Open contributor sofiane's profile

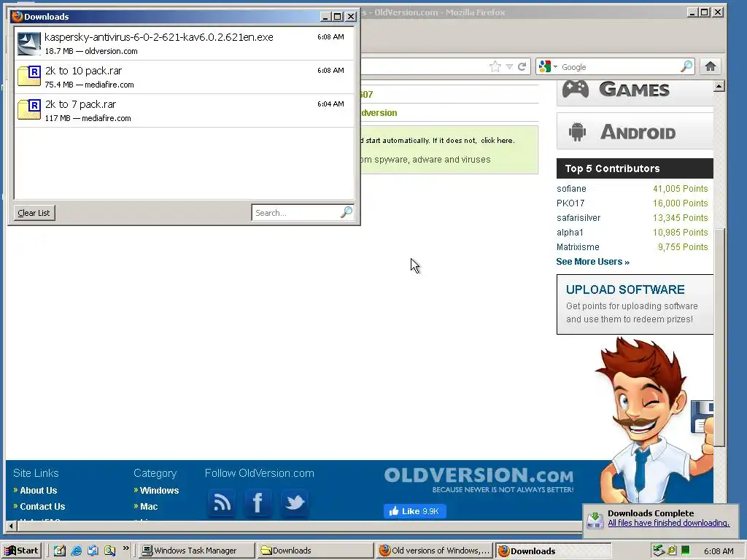pyautogui.click(x=571, y=189)
